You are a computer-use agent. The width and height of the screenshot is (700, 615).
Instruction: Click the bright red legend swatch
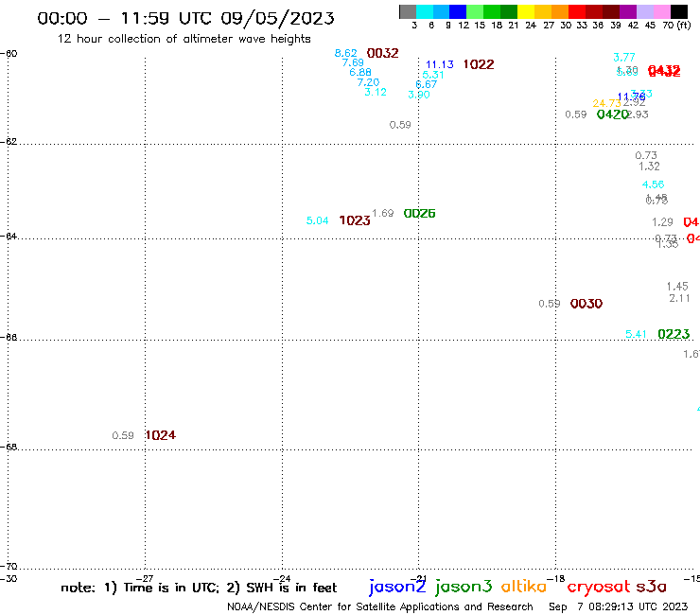[576, 11]
